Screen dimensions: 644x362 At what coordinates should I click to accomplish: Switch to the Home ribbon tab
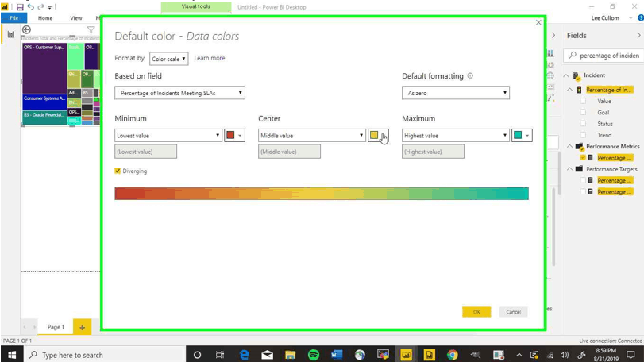[x=45, y=18]
